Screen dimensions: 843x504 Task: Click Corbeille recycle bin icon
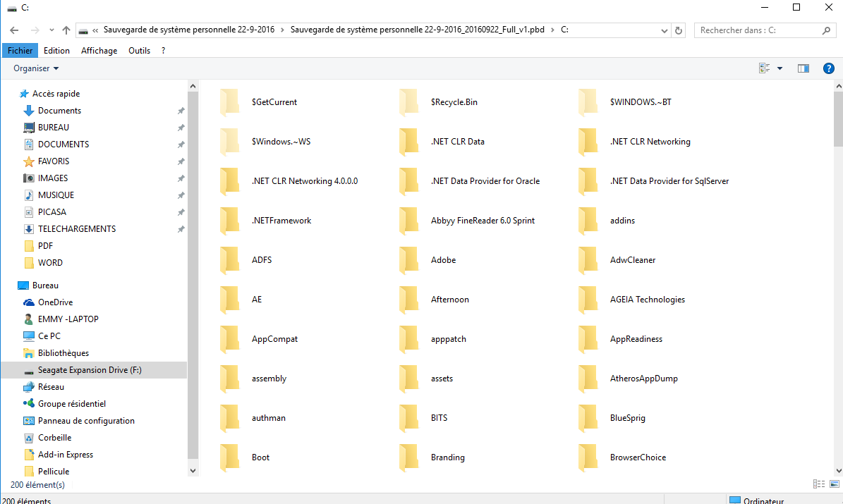pos(29,438)
